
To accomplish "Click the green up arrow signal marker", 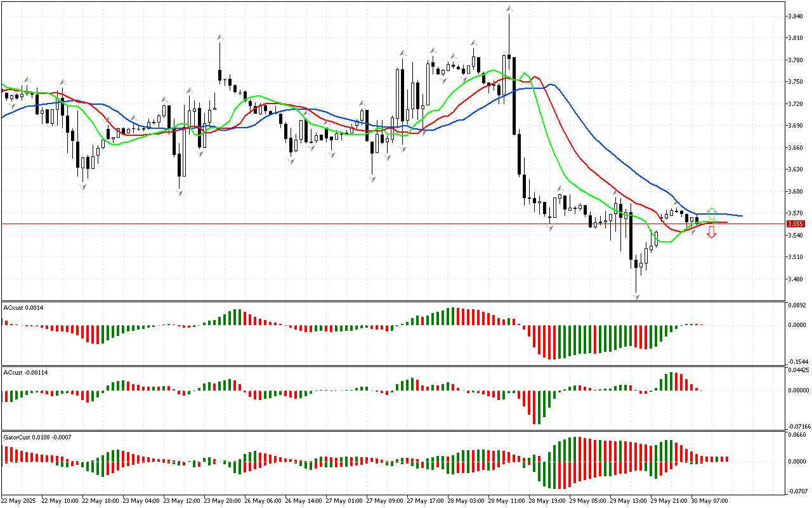I will click(x=712, y=213).
